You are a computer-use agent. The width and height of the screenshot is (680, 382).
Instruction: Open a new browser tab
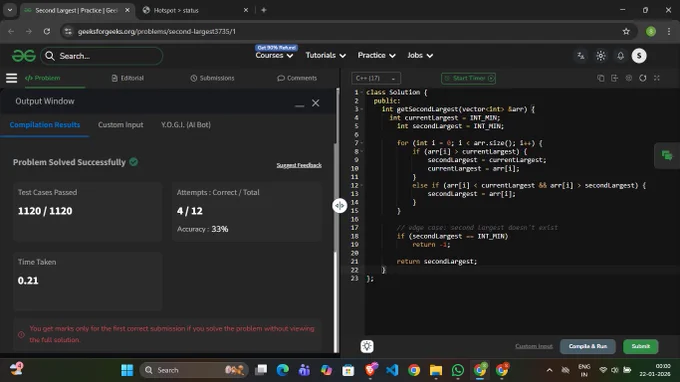coord(264,10)
